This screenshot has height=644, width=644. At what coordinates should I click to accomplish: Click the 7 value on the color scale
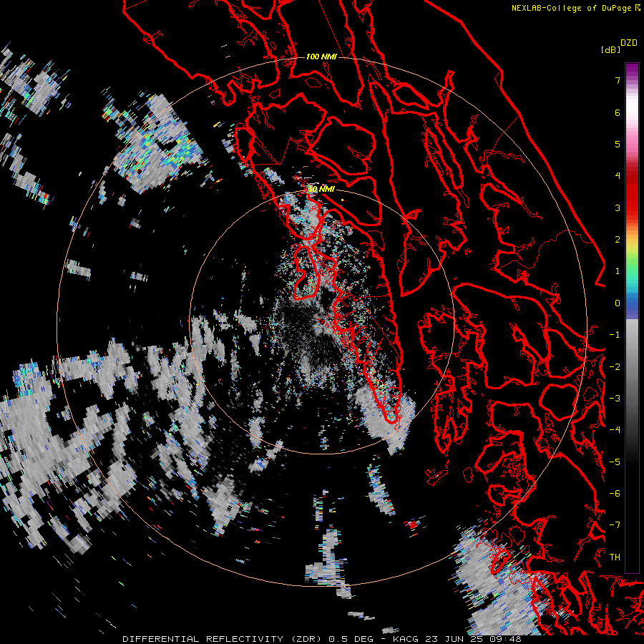pyautogui.click(x=618, y=80)
